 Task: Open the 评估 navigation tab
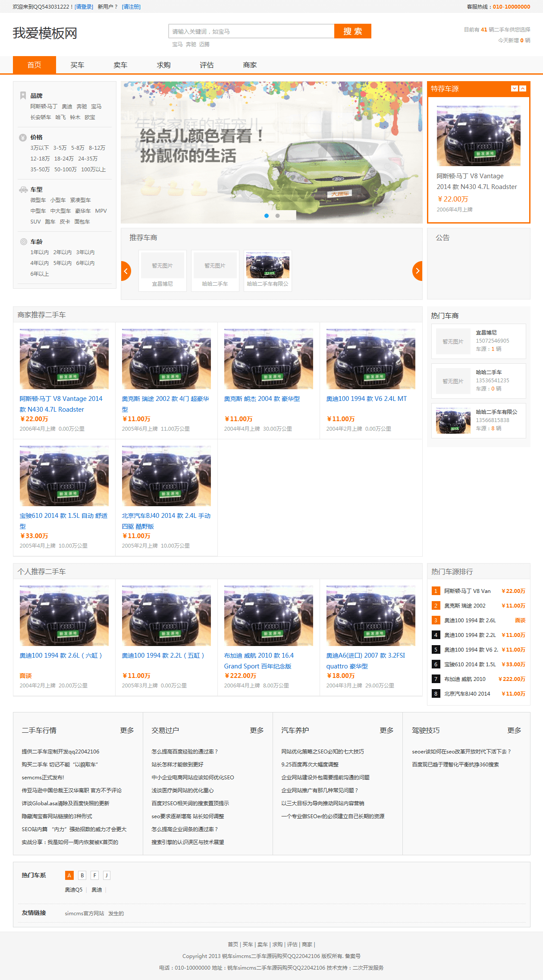tap(207, 65)
